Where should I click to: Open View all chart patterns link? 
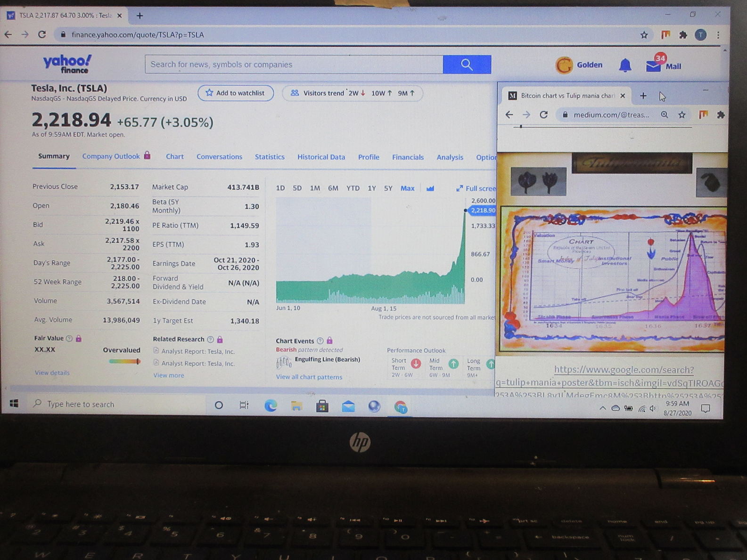309,377
